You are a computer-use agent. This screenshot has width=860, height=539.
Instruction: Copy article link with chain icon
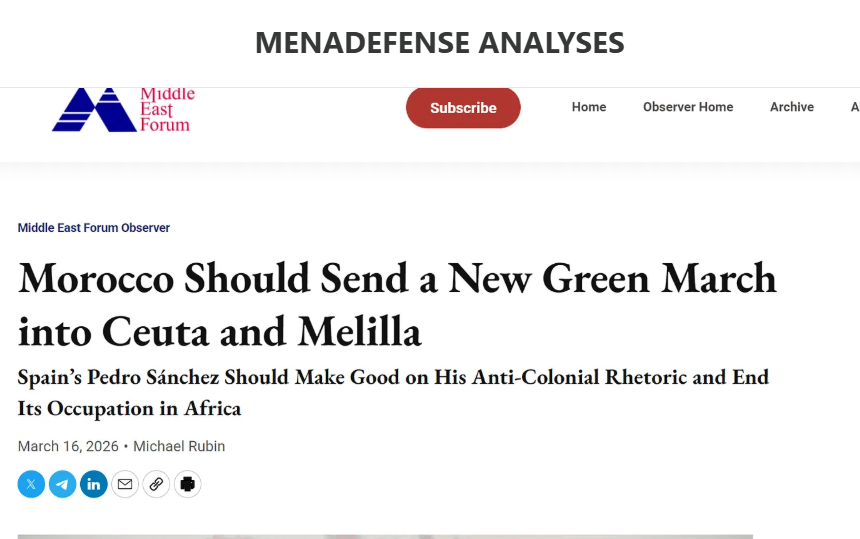click(x=156, y=485)
